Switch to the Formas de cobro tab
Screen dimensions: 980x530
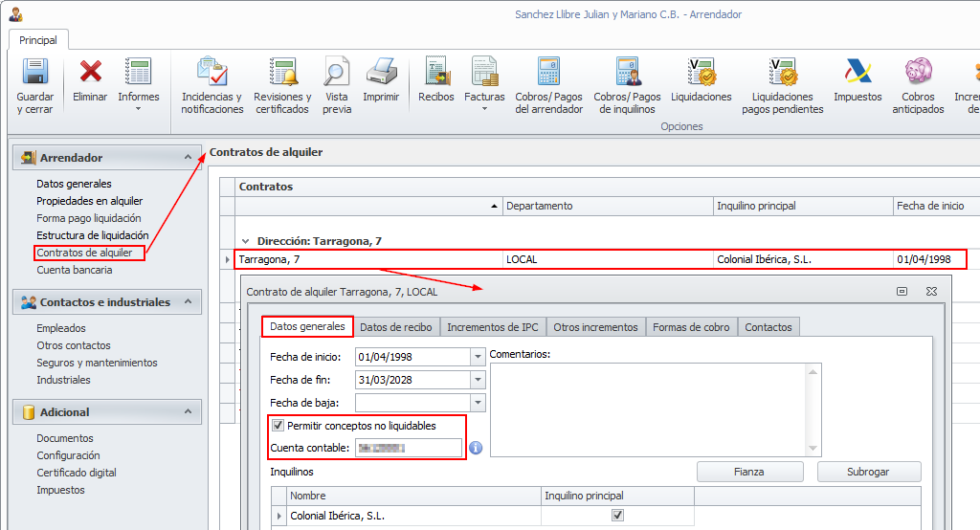coord(691,327)
